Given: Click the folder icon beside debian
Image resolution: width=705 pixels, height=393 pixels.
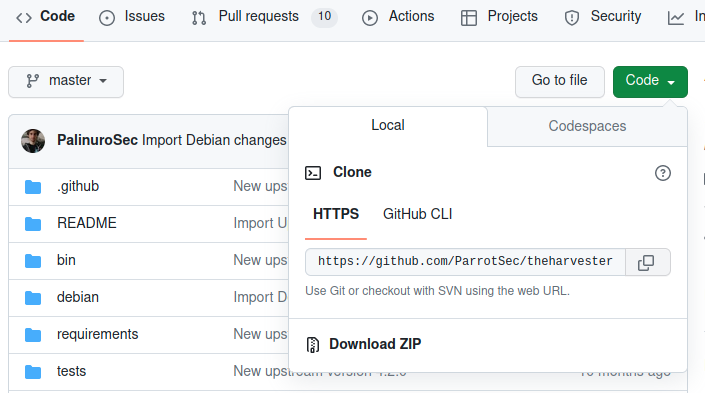Looking at the screenshot, I should (33, 298).
